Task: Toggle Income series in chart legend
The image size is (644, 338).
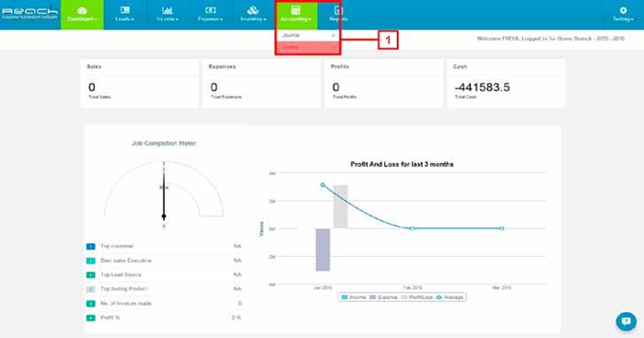Action: pyautogui.click(x=354, y=297)
